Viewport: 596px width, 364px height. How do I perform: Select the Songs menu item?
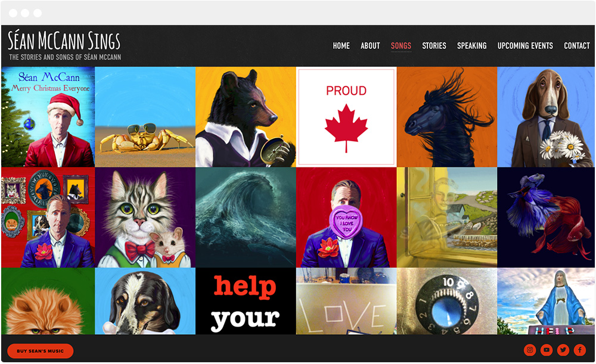[x=401, y=46]
